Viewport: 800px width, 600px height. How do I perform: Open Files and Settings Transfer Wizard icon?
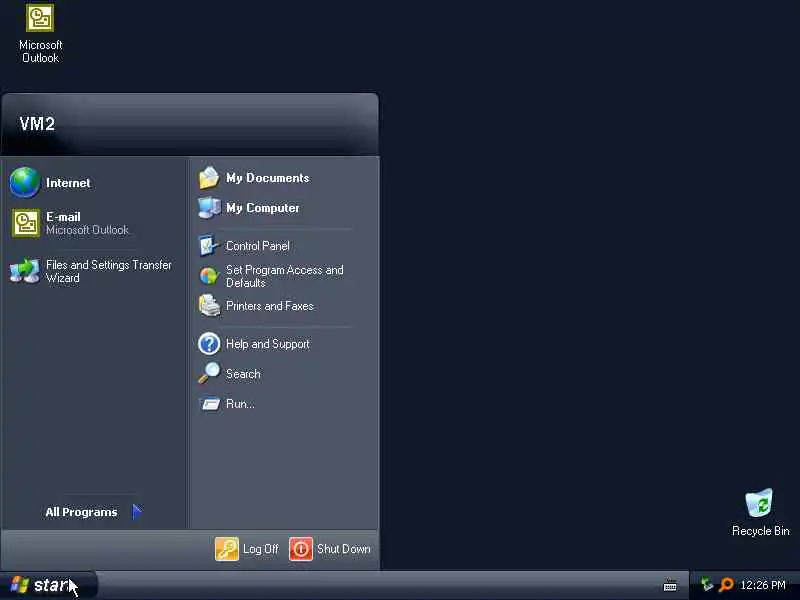point(24,271)
